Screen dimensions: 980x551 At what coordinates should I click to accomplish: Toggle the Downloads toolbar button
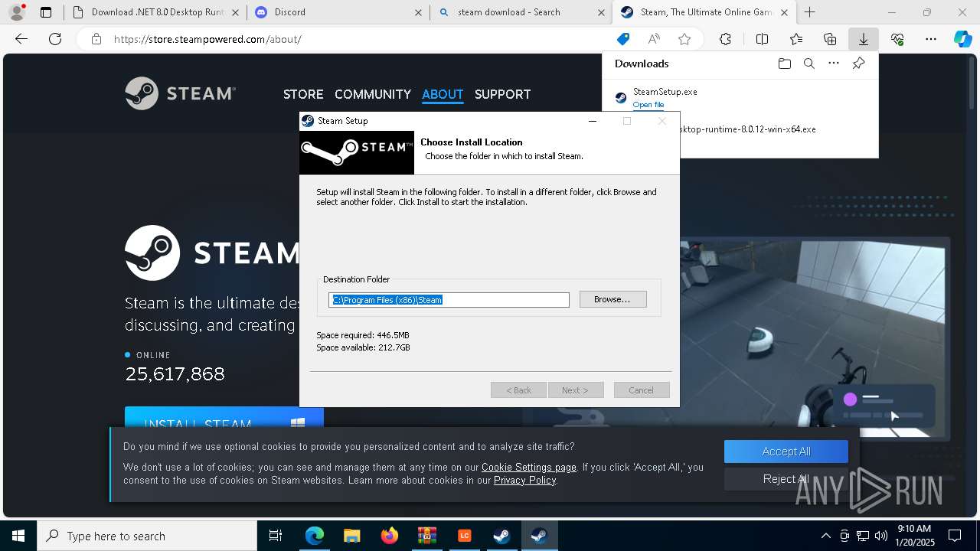click(863, 39)
